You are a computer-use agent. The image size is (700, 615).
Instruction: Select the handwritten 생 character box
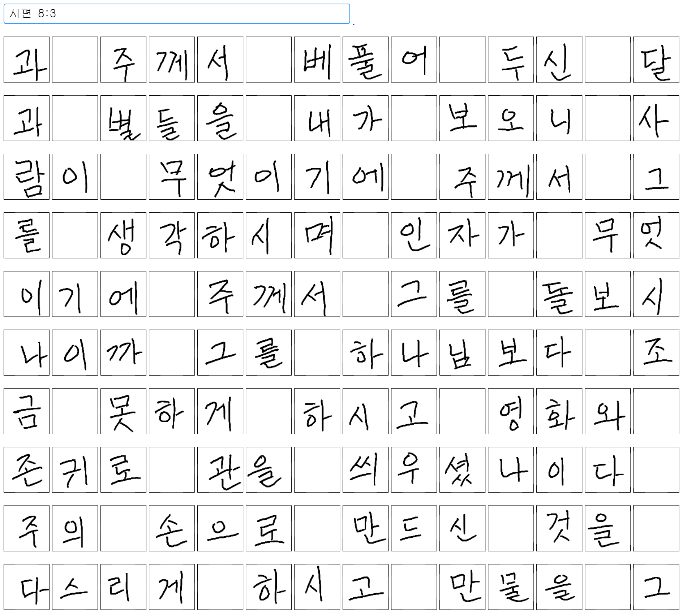coord(123,235)
